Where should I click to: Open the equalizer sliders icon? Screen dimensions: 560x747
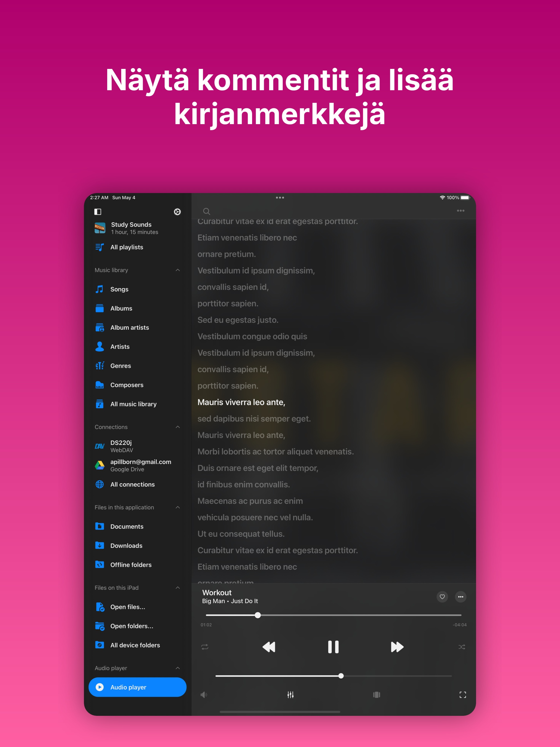point(290,695)
